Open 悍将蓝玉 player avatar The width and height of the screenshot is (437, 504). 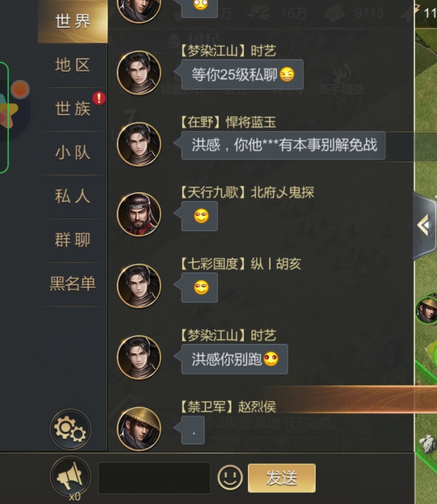point(139,144)
